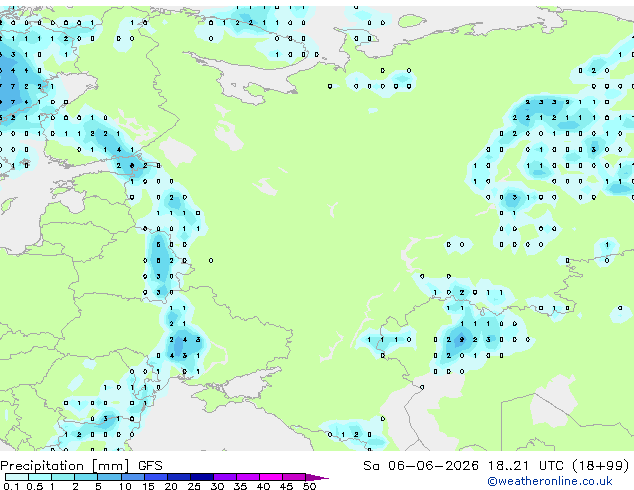Select the 'Precipitation [mm] GFS' title text
Screen dimensions: 634x490
82,466
